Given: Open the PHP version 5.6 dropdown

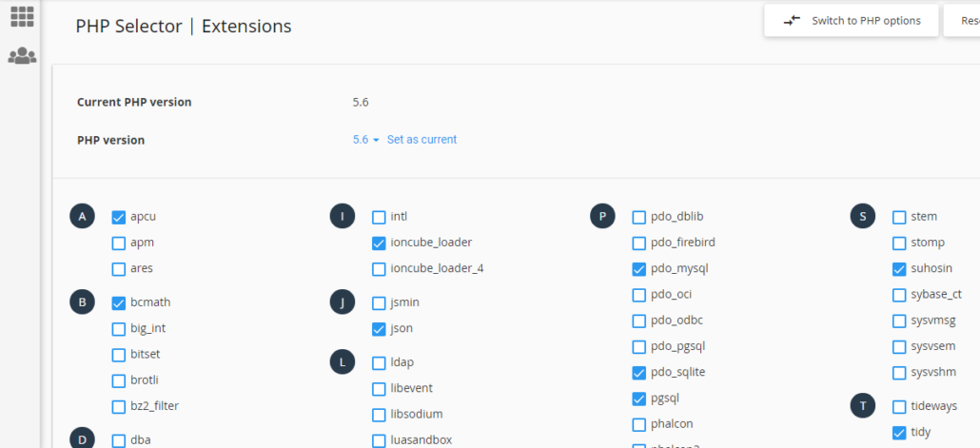Looking at the screenshot, I should point(365,140).
